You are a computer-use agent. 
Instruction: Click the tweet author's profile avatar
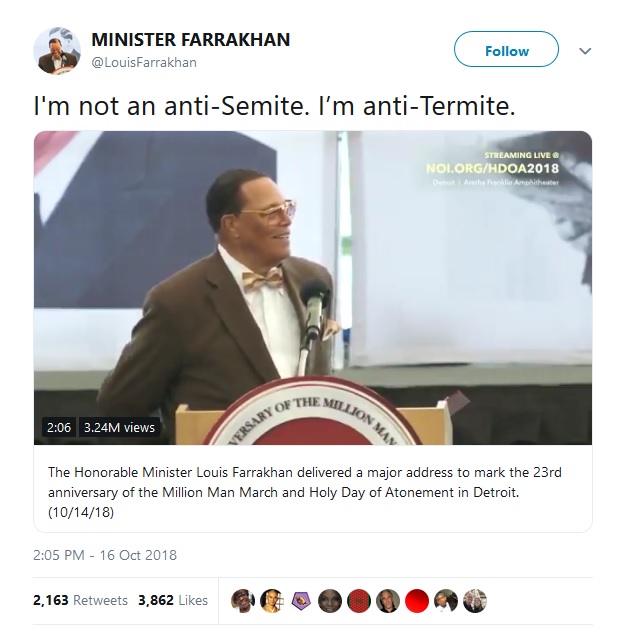pyautogui.click(x=58, y=50)
